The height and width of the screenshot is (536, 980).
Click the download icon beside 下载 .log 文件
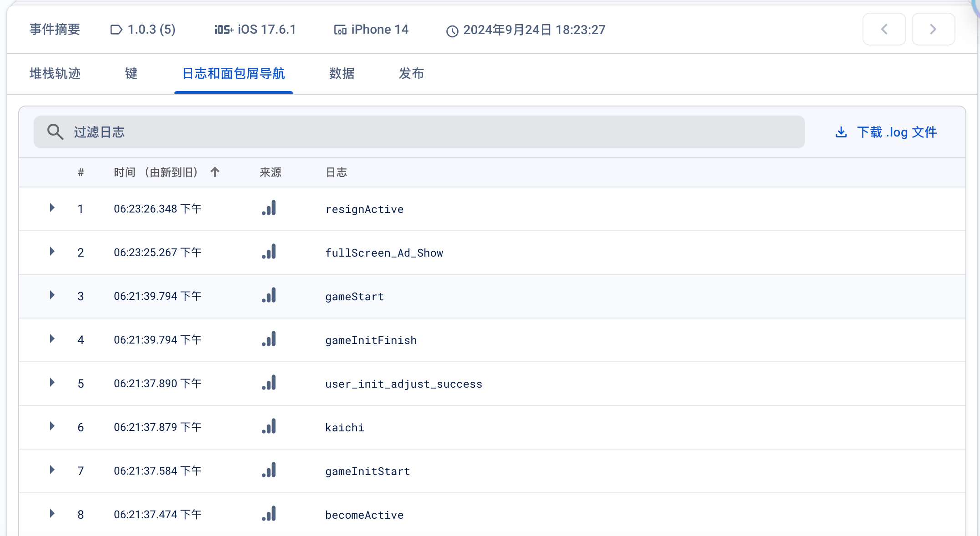click(841, 132)
